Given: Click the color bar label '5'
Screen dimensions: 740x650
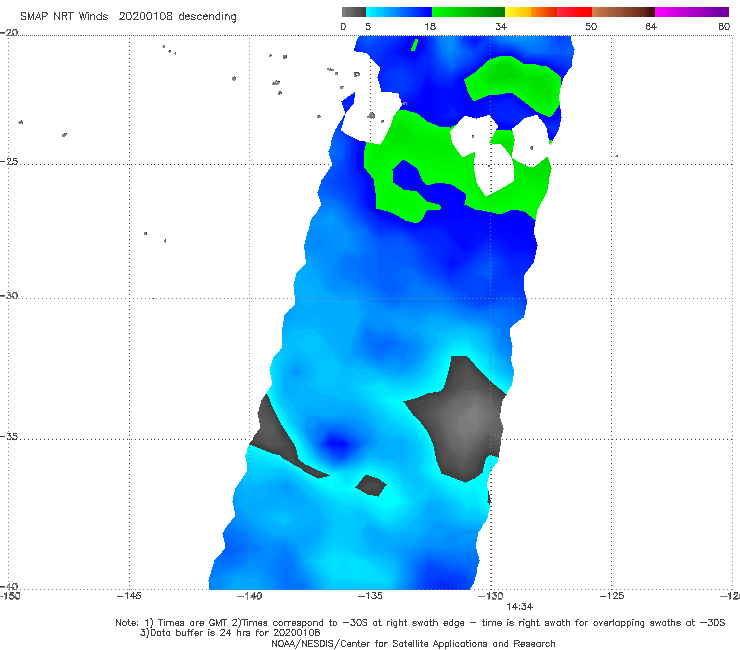Looking at the screenshot, I should [x=368, y=27].
